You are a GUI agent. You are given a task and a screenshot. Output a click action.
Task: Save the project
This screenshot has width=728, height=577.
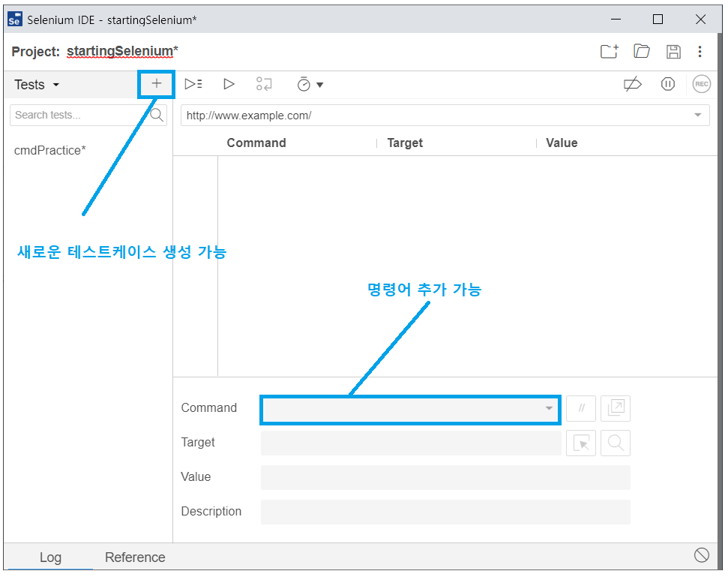(x=673, y=52)
